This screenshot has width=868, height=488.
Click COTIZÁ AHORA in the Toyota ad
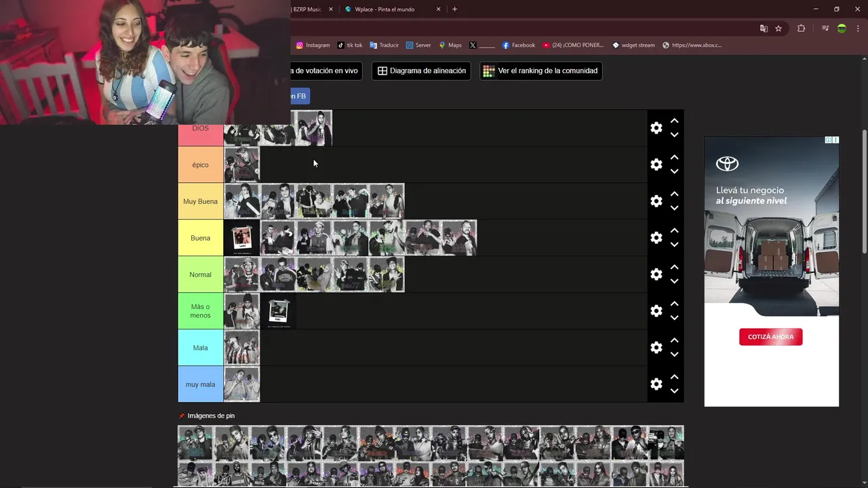pos(770,337)
